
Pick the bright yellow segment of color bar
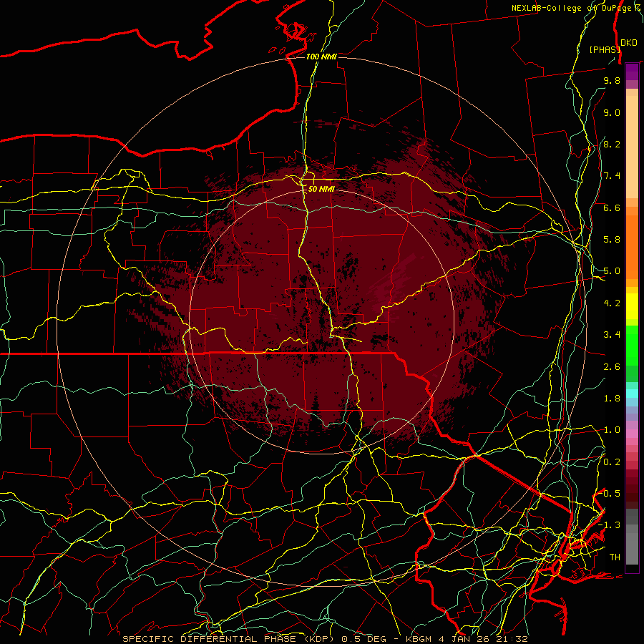[x=632, y=306]
